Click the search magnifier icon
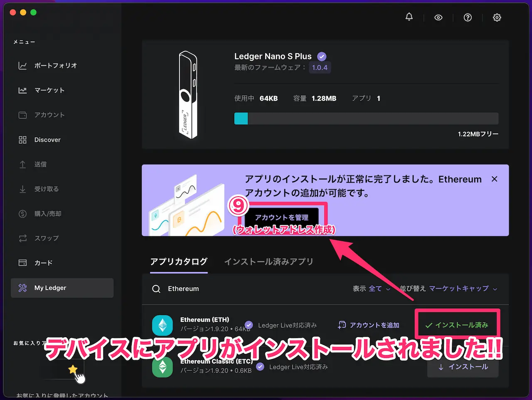Image resolution: width=532 pixels, height=400 pixels. (x=156, y=289)
